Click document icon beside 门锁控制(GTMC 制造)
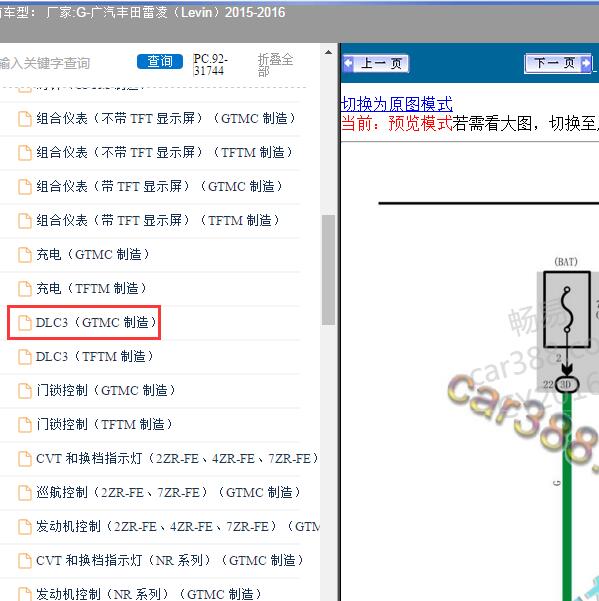599x601 pixels. coord(25,391)
